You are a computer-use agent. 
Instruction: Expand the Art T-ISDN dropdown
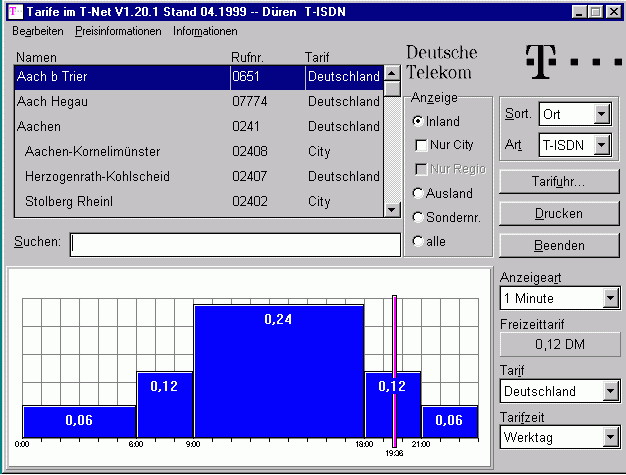pos(600,145)
